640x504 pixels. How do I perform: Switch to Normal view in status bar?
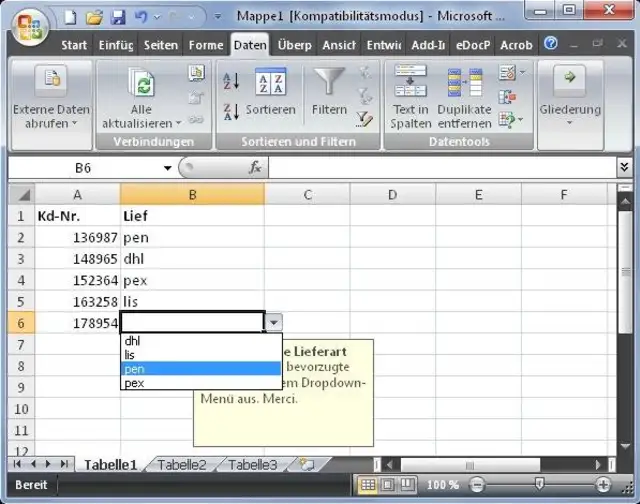(367, 484)
